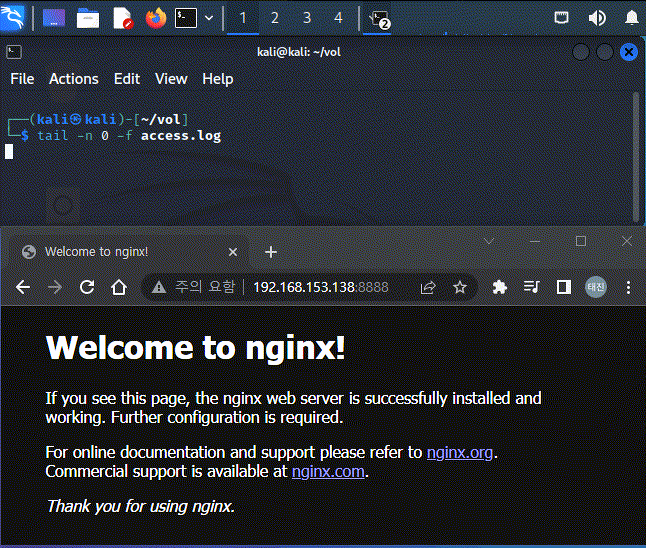Share this page using the share icon
This screenshot has width=646, height=548.
coord(428,287)
